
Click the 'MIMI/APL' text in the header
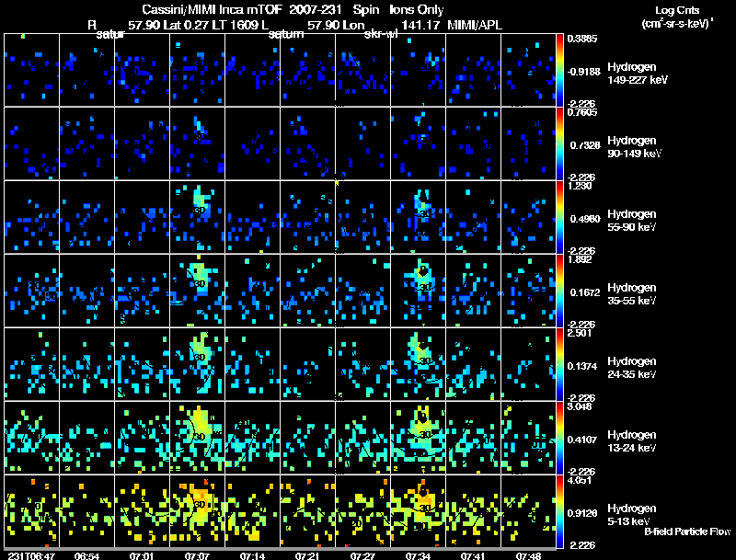point(475,25)
